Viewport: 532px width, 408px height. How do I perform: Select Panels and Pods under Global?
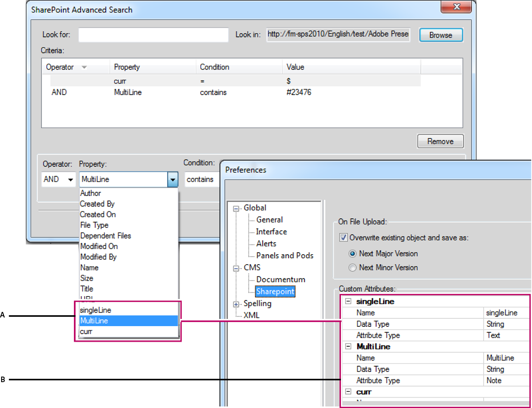point(284,255)
